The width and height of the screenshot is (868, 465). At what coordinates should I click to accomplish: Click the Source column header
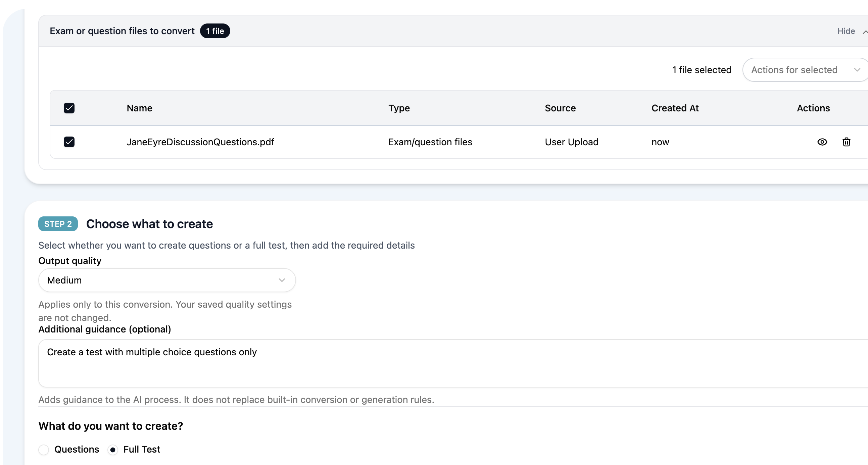(x=560, y=108)
